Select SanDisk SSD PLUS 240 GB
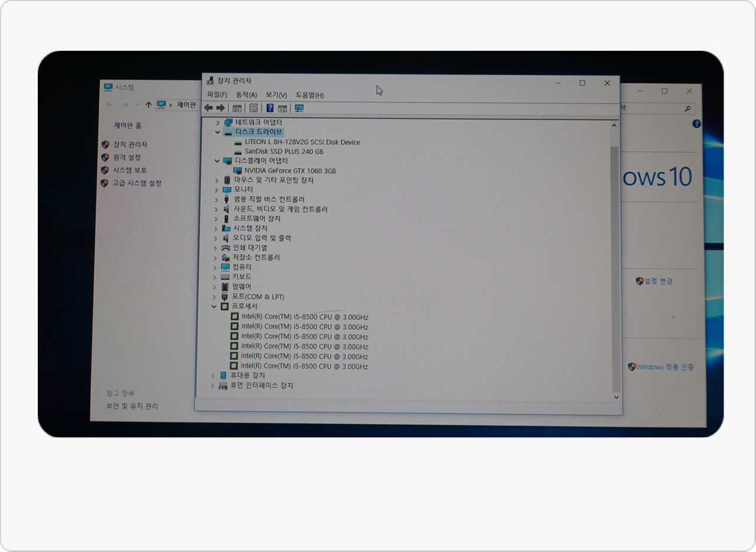This screenshot has height=552, width=756. click(x=284, y=152)
